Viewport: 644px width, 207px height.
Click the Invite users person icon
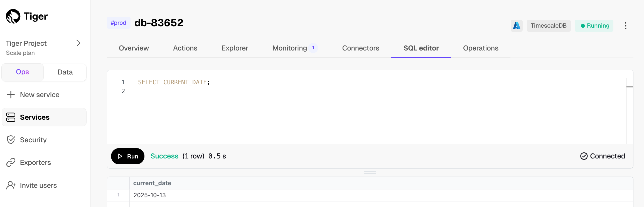(x=11, y=185)
